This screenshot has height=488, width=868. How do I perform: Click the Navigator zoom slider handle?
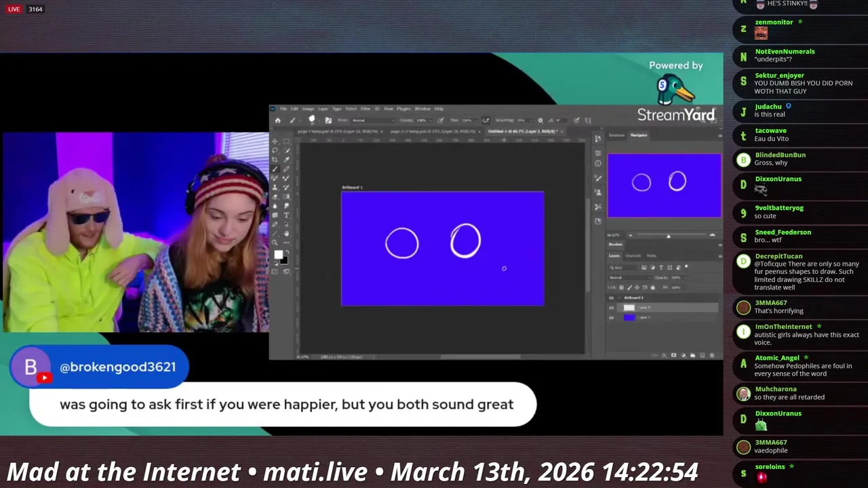[x=669, y=237]
